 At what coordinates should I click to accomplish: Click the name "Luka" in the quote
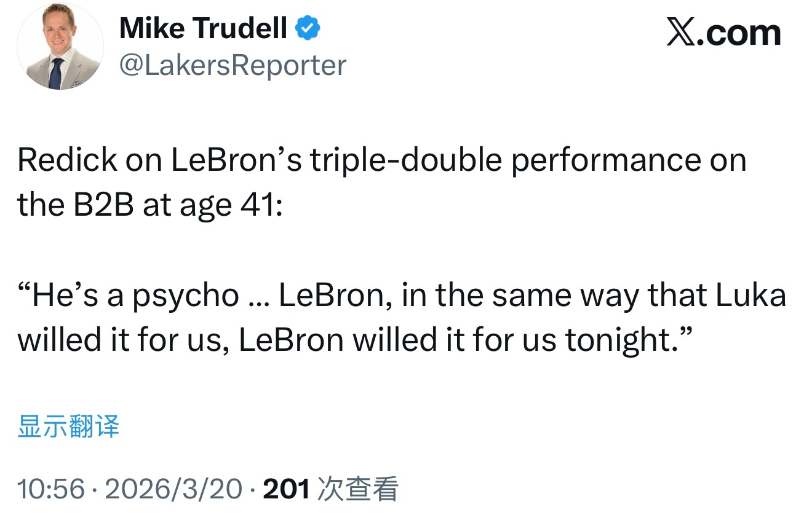[x=751, y=296]
